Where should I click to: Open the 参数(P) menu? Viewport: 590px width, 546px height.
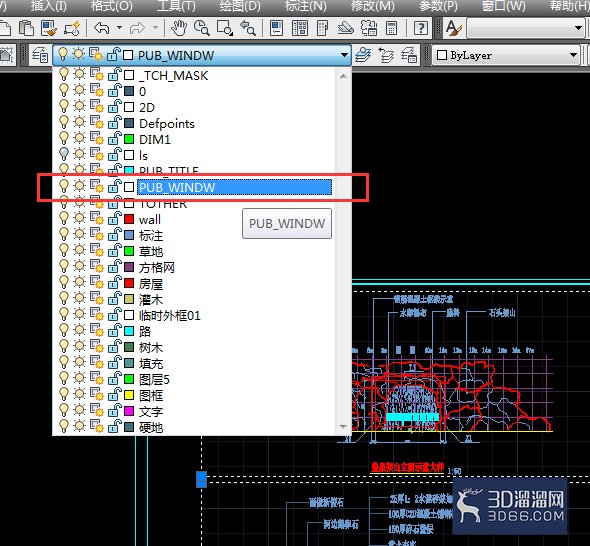click(x=438, y=6)
